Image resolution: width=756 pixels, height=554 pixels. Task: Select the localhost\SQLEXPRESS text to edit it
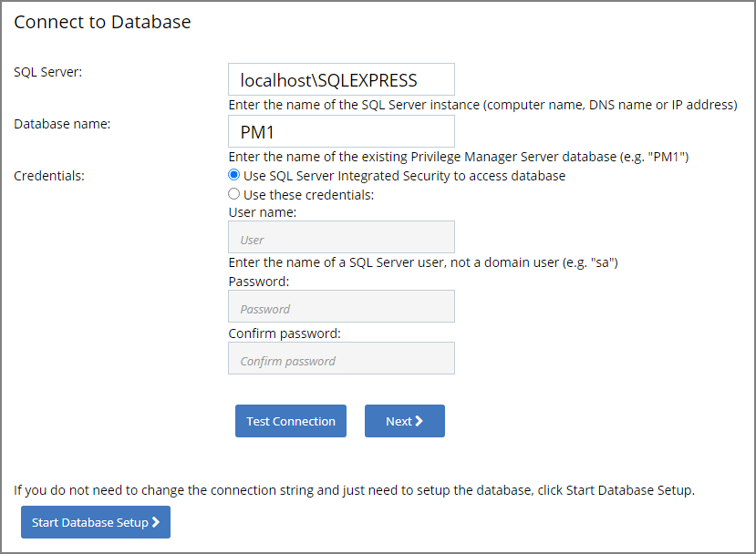[341, 79]
